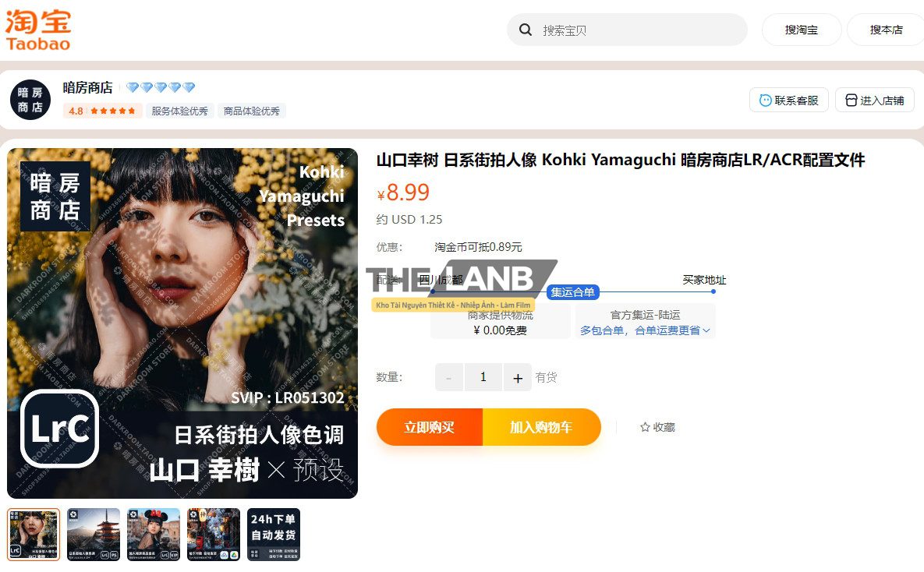Click 立即购买 buy now button
Screen dimensions: 924x572
(x=430, y=427)
